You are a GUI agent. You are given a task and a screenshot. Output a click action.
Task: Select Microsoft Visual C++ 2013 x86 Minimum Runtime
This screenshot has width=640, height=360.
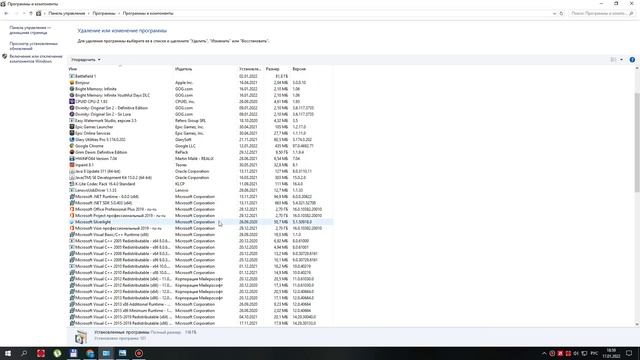[200, 311]
